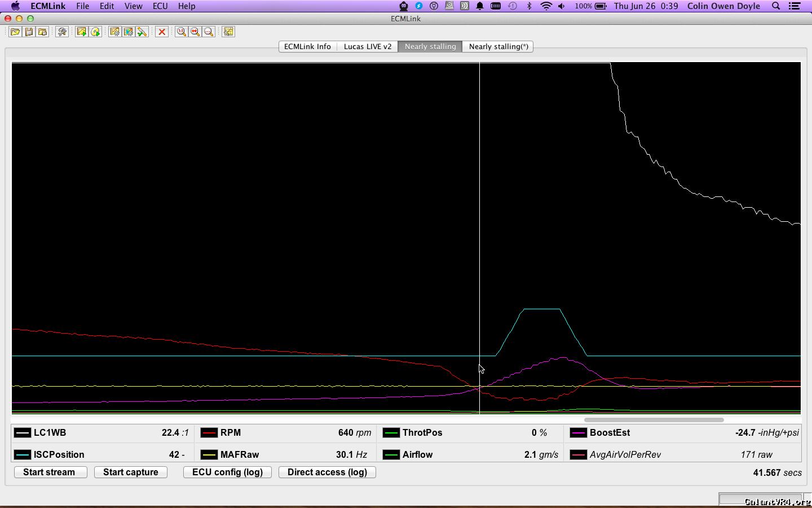Click the third magnifier zoom icon
The width and height of the screenshot is (812, 508).
pos(209,32)
